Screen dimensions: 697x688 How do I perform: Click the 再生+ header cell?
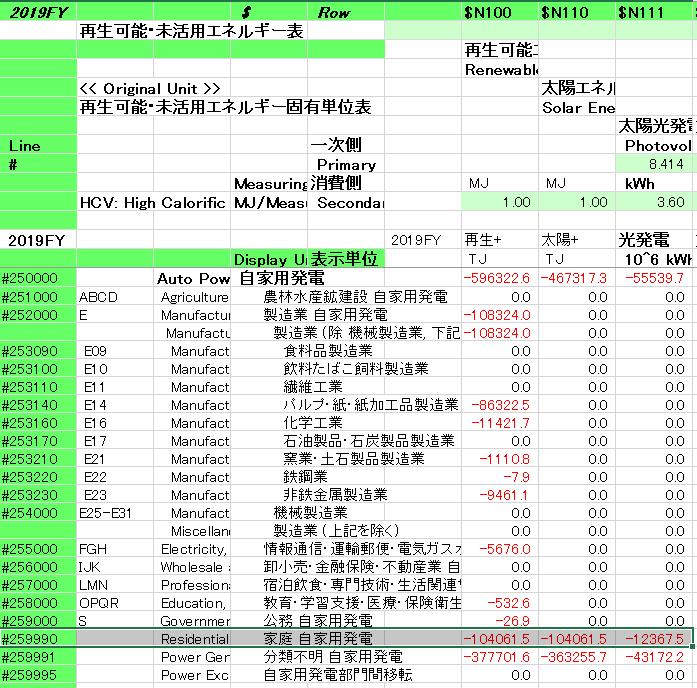[500, 240]
